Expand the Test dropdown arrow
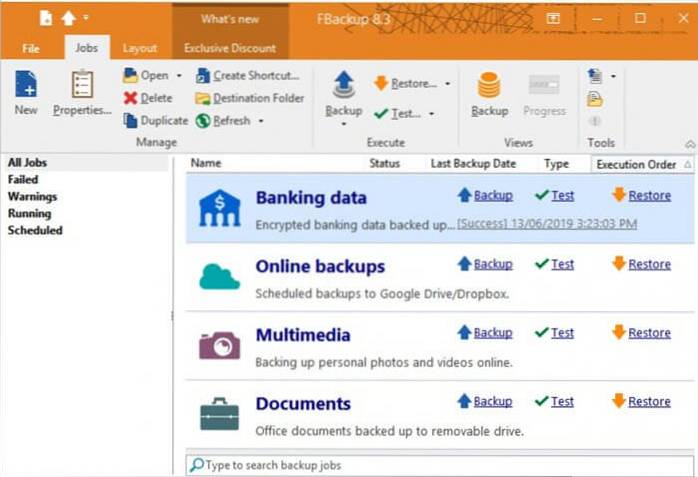698x477 pixels. [x=431, y=114]
